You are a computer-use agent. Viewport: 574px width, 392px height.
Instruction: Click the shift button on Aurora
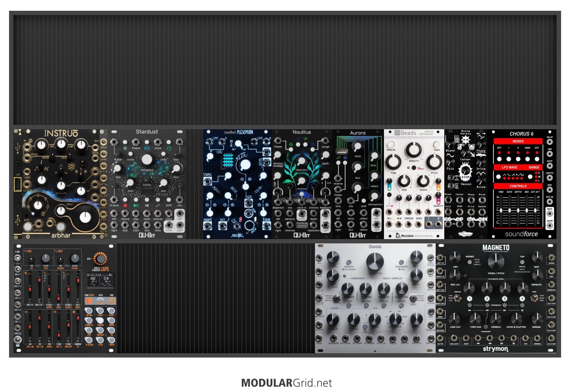tap(364, 201)
